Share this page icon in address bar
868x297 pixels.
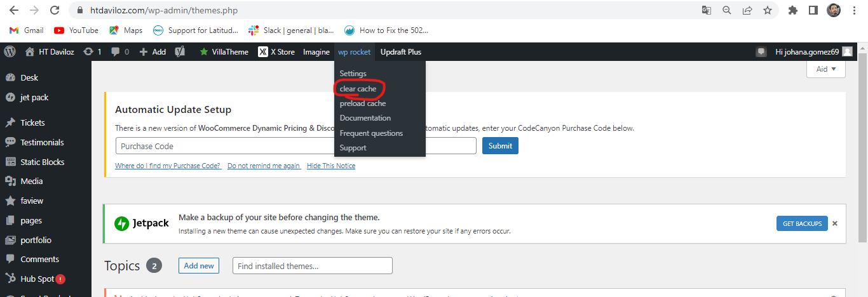(747, 10)
